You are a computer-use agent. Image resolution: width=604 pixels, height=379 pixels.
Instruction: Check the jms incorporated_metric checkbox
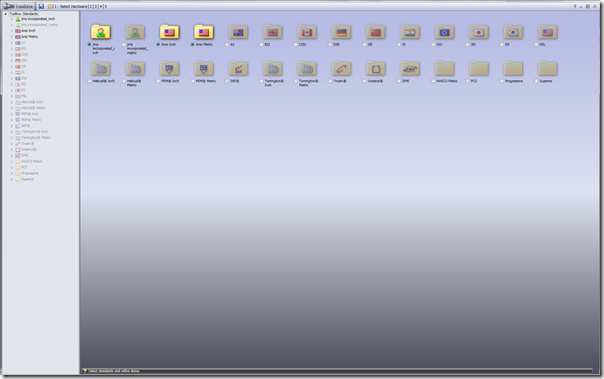tap(124, 45)
